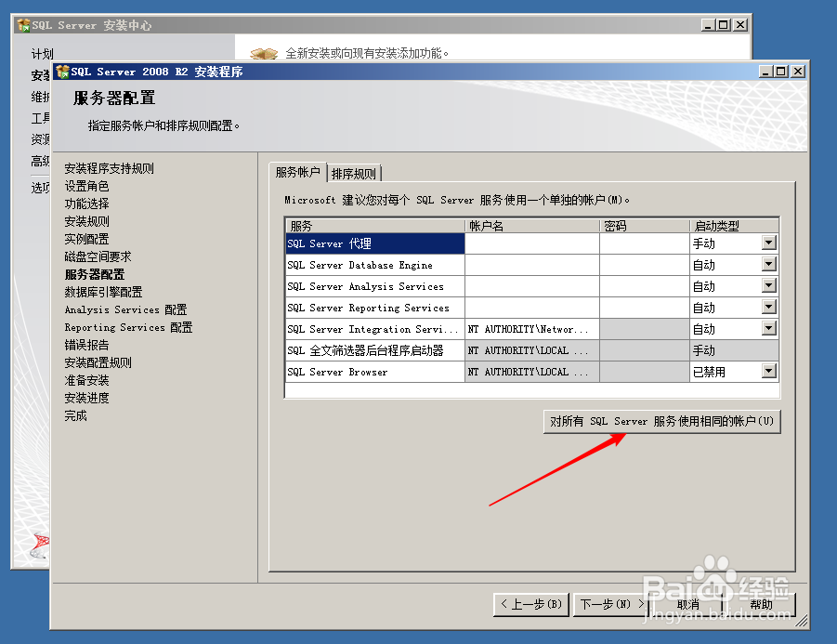Image resolution: width=837 pixels, height=644 pixels.
Task: Click the 取消 button
Action: point(687,604)
